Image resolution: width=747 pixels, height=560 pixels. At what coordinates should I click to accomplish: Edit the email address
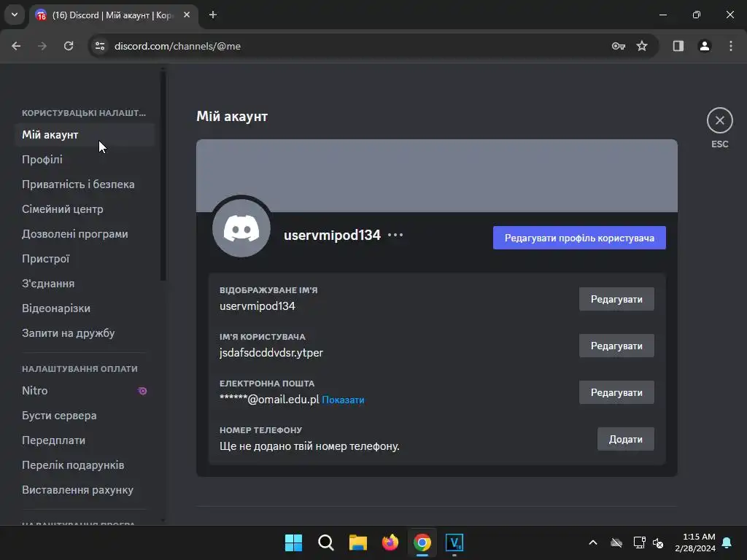616,392
